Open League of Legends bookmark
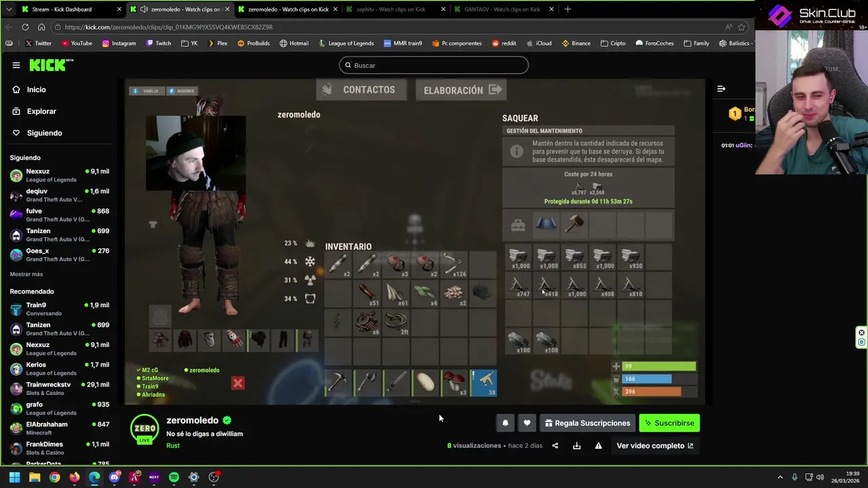The height and width of the screenshot is (488, 868). (346, 43)
